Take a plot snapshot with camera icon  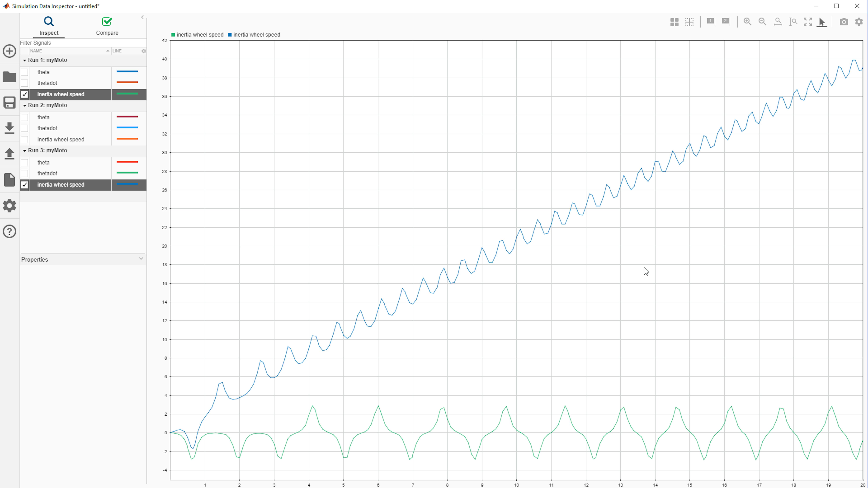pos(844,22)
